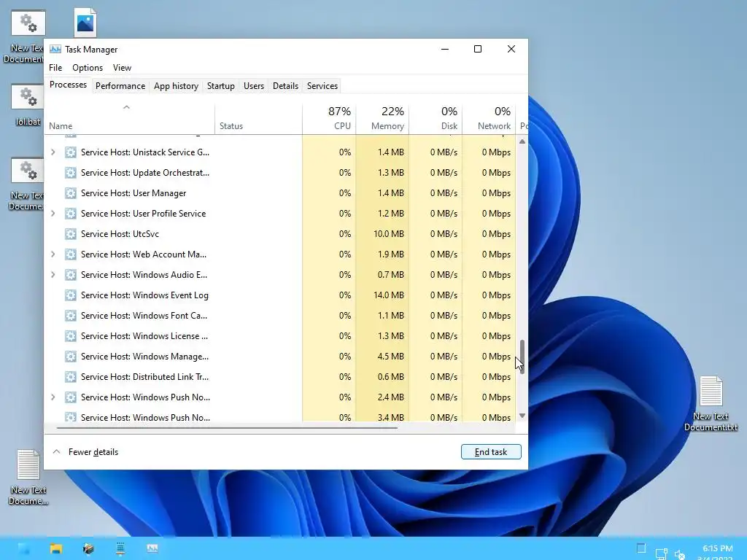The image size is (747, 560).
Task: Click gear icon of Service Host: Windows Event Log
Action: pyautogui.click(x=71, y=295)
